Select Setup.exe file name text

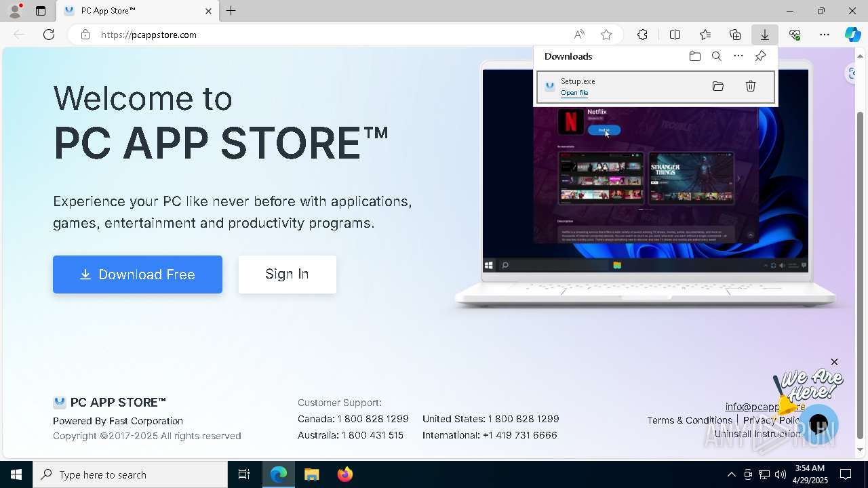578,81
